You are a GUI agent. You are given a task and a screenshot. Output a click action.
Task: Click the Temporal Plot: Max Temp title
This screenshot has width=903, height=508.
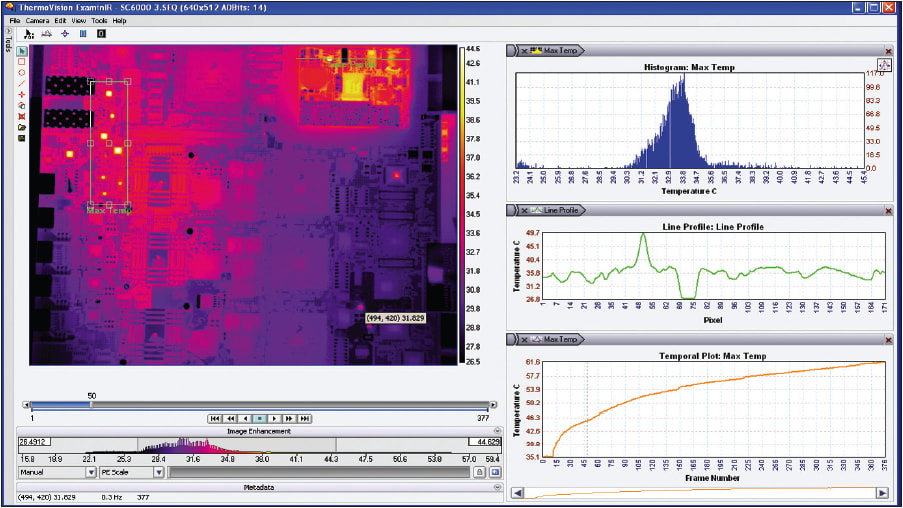point(712,356)
